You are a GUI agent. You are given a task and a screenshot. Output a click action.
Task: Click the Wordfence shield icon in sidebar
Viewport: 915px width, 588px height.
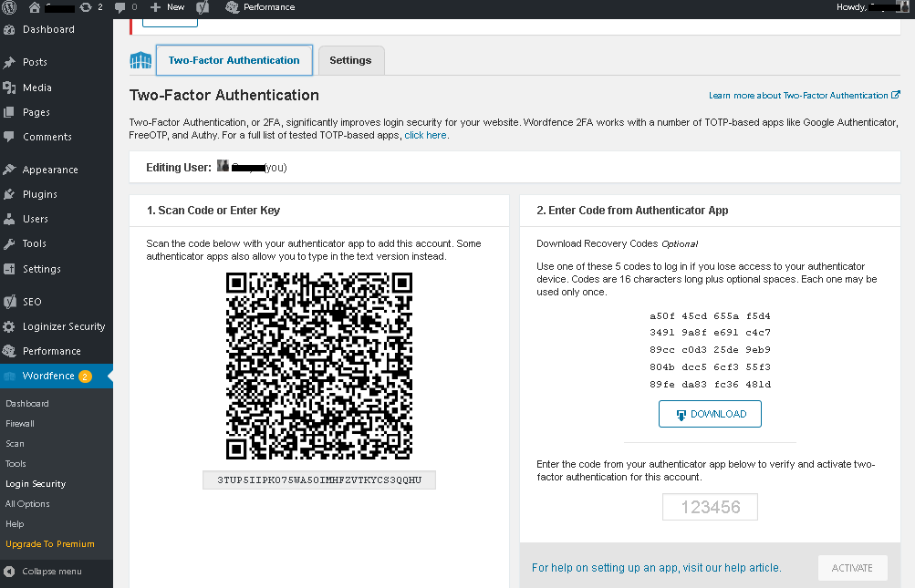[9, 377]
